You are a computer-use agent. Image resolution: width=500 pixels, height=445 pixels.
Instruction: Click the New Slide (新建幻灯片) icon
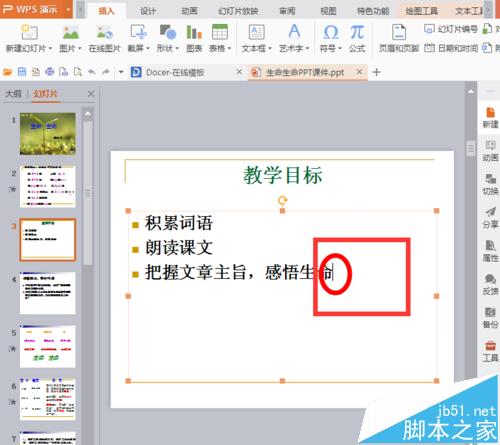[29, 32]
